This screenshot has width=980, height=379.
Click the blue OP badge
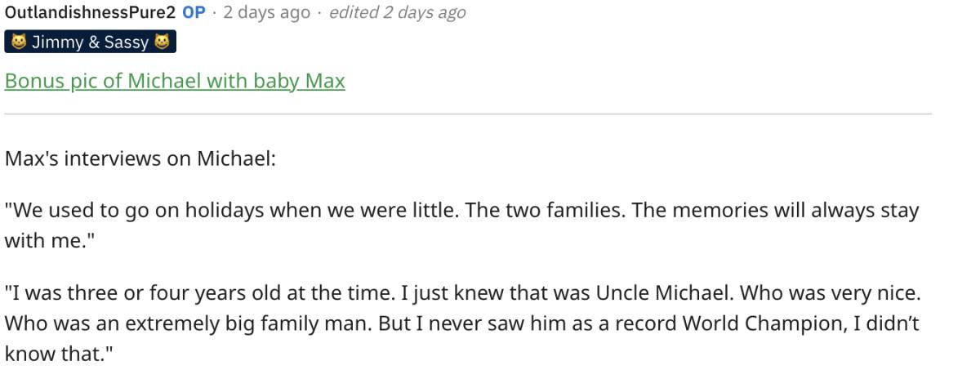[194, 12]
